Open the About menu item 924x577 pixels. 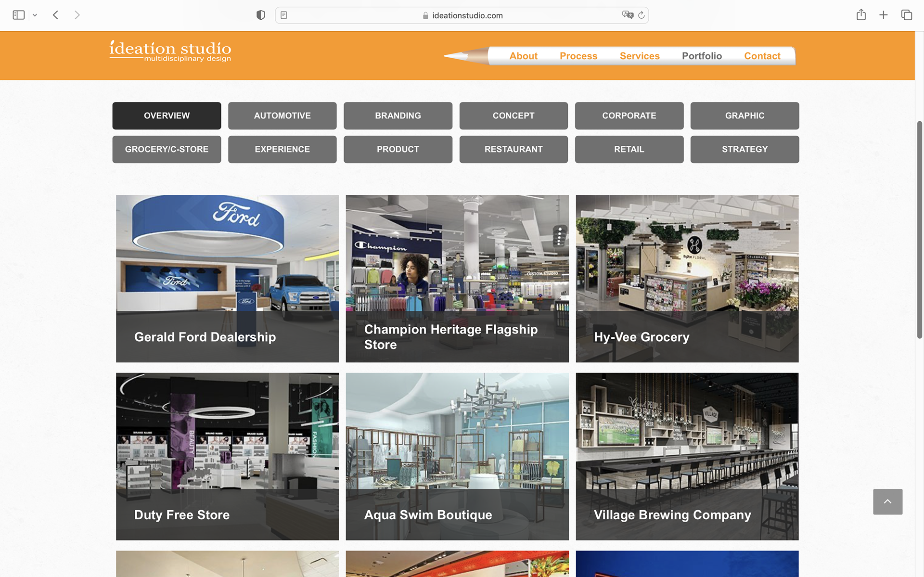[x=524, y=56]
